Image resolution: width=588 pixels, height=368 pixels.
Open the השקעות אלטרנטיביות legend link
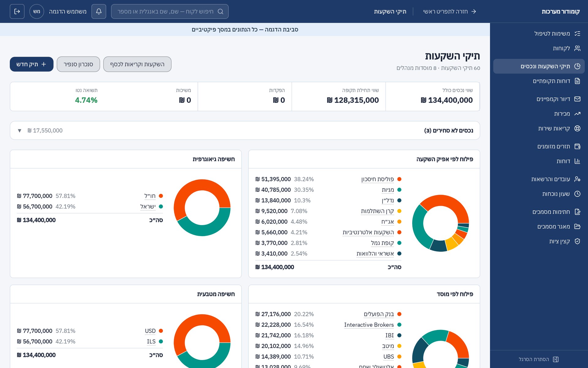click(x=368, y=232)
